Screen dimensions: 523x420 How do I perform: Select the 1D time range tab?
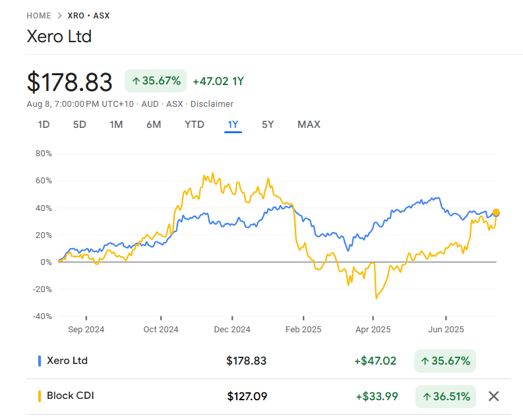tap(44, 125)
